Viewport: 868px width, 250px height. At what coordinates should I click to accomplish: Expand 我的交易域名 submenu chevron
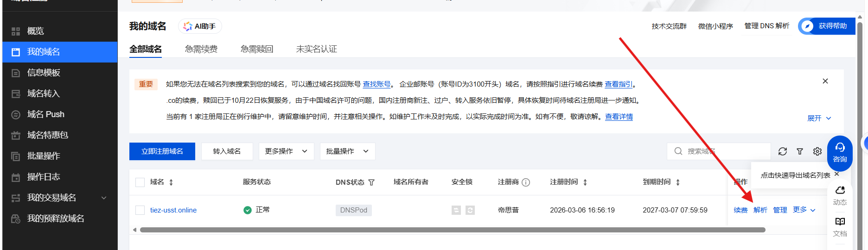(104, 198)
